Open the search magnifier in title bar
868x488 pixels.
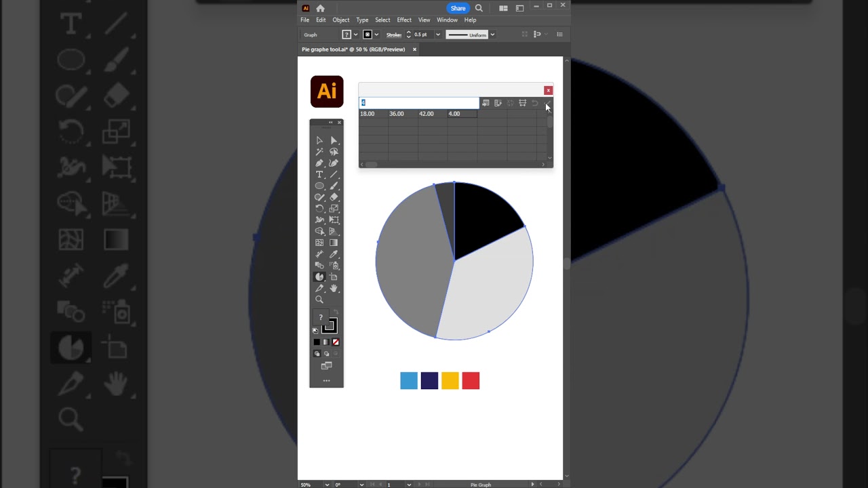point(479,8)
